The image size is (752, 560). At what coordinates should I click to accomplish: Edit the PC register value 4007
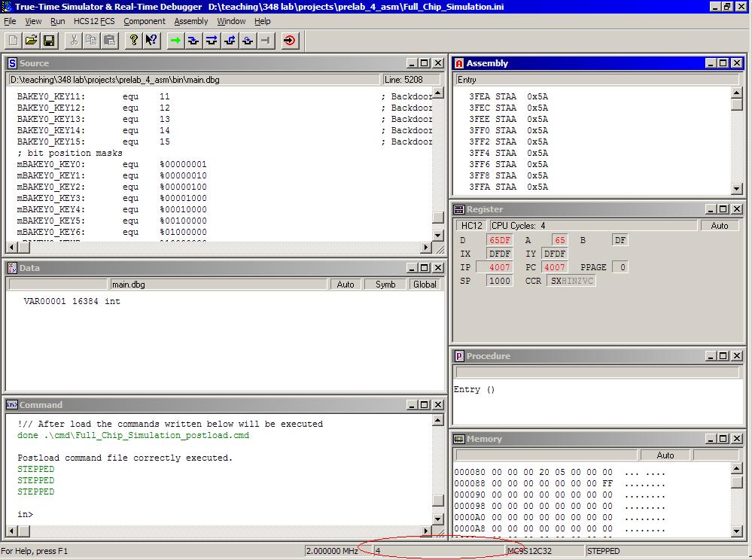[555, 267]
